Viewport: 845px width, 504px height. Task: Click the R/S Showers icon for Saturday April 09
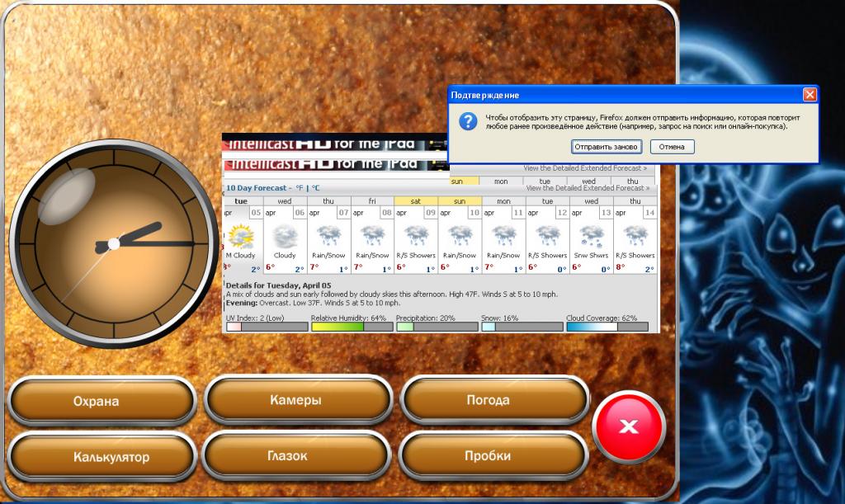click(x=416, y=237)
